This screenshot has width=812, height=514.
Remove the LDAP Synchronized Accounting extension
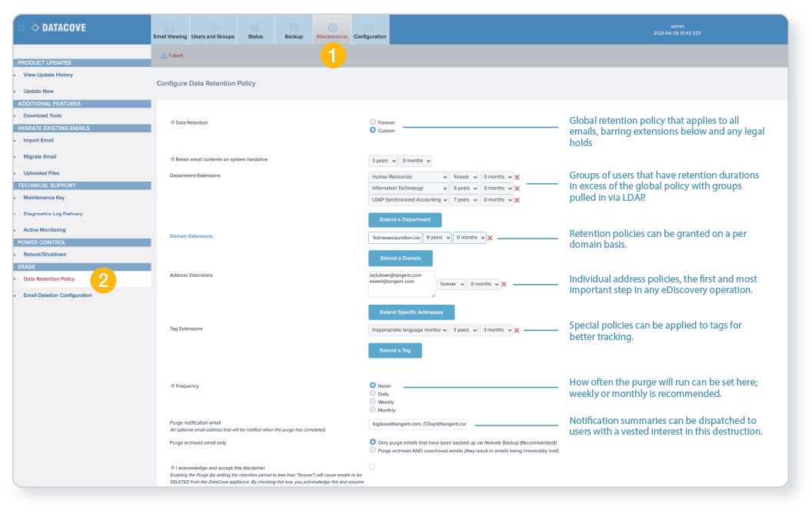(517, 200)
